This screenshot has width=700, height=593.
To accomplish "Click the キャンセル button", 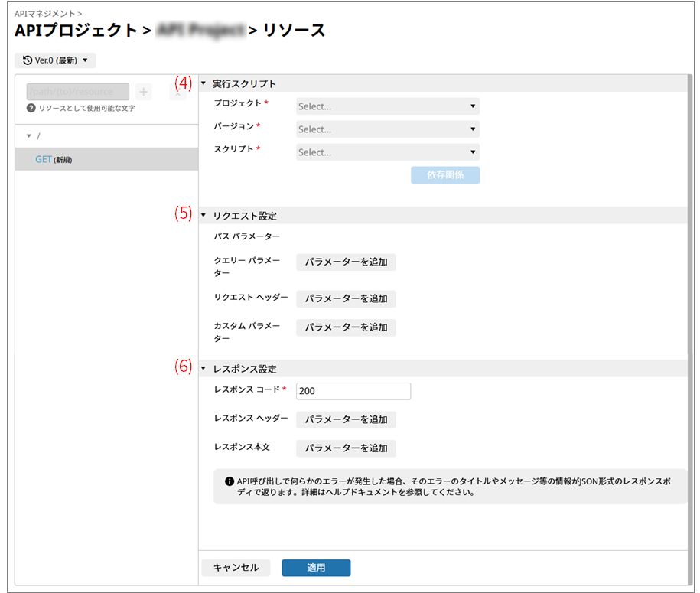I will tap(236, 568).
